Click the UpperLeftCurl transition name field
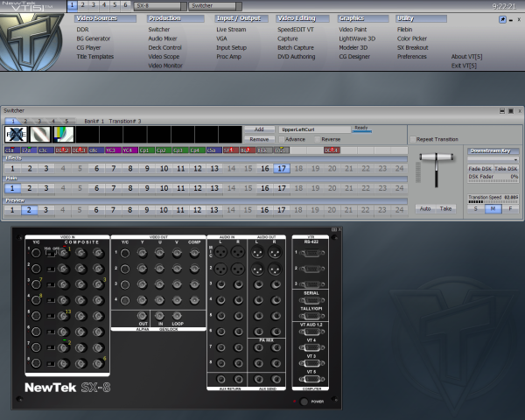Image resolution: width=525 pixels, height=420 pixels. coord(315,129)
